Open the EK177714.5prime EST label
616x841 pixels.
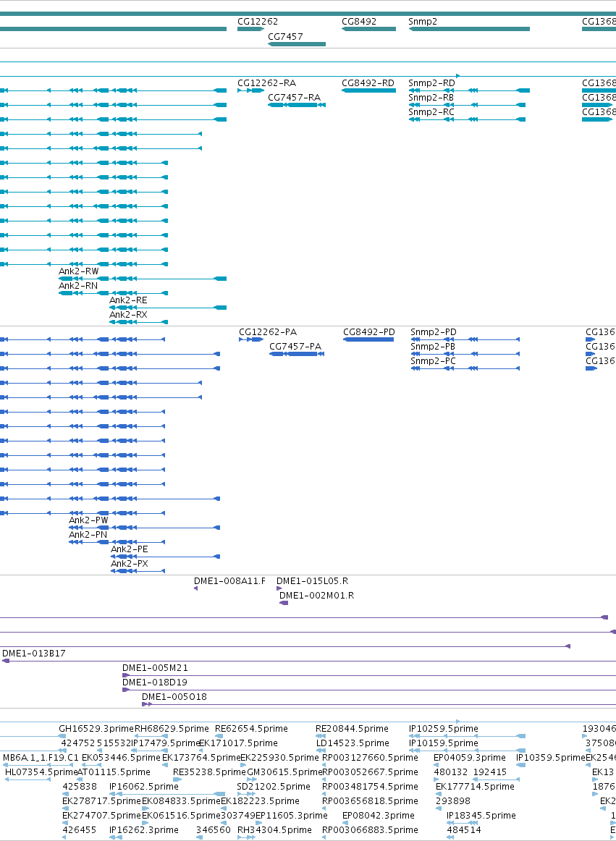coord(475,787)
